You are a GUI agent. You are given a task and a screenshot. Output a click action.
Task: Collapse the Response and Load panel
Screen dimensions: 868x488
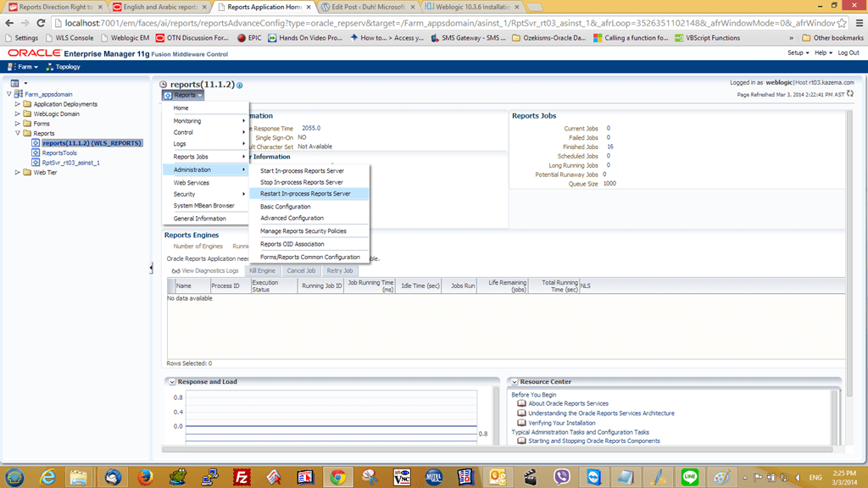pyautogui.click(x=172, y=382)
